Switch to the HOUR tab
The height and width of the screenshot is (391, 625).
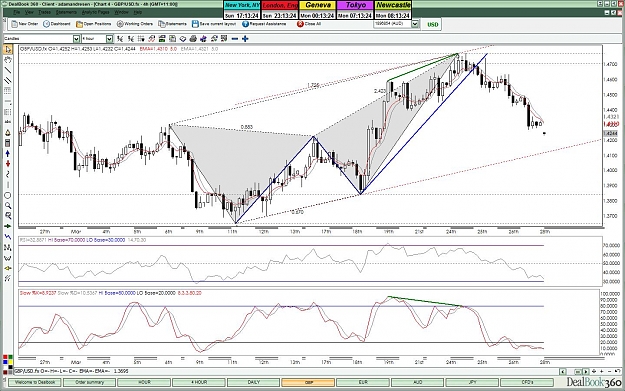(144, 382)
